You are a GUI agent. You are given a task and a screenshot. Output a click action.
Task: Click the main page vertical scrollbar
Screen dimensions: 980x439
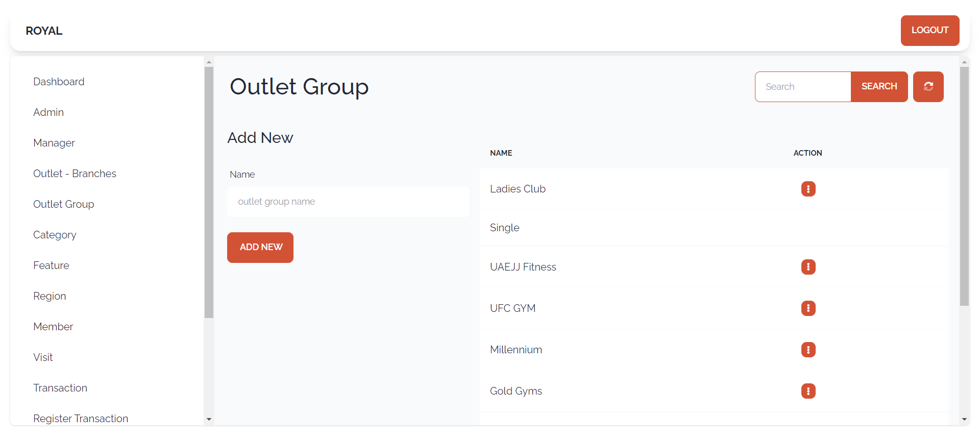click(x=964, y=186)
